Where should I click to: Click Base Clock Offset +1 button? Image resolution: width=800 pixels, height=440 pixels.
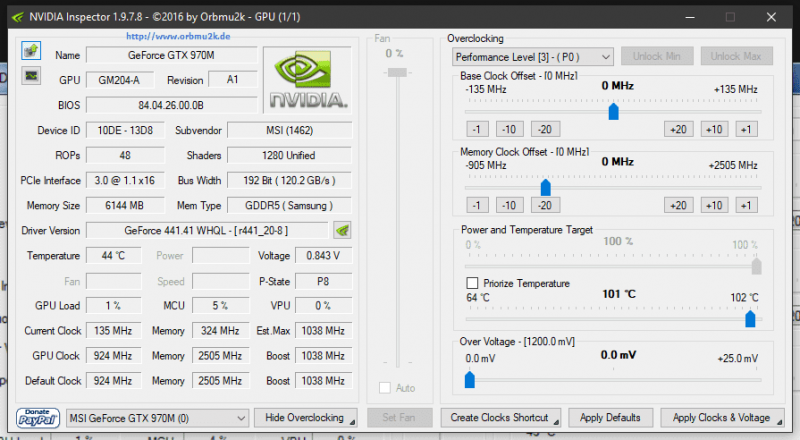746,130
